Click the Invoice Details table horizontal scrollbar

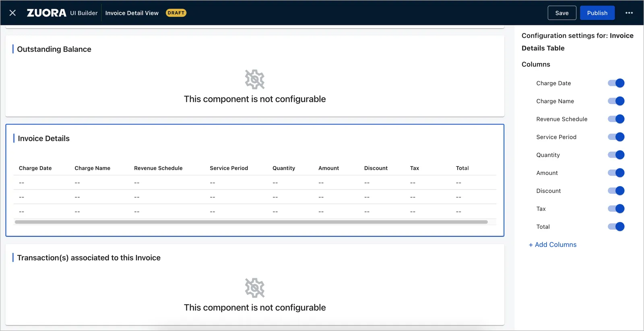(x=251, y=222)
